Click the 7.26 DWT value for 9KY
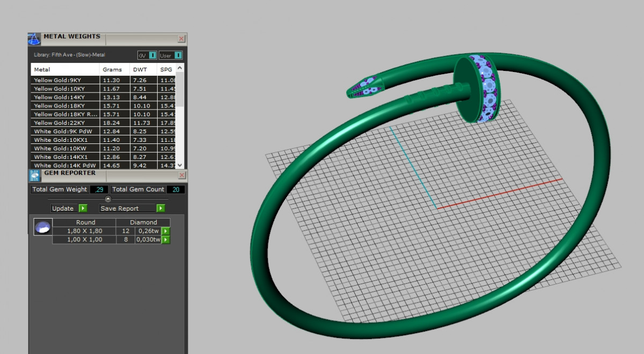Image resolution: width=644 pixels, height=354 pixels. (140, 80)
